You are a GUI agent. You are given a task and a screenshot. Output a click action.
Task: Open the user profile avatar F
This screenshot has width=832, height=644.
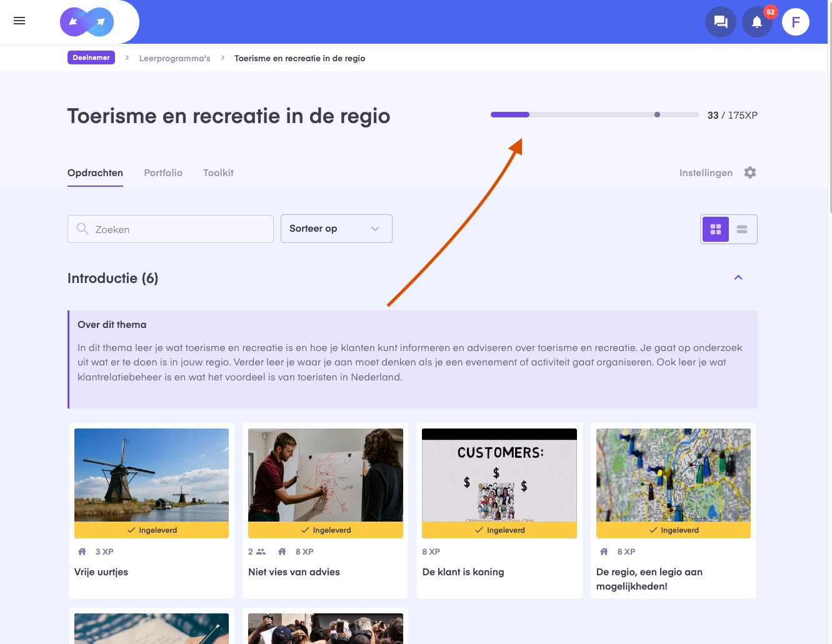tap(796, 22)
